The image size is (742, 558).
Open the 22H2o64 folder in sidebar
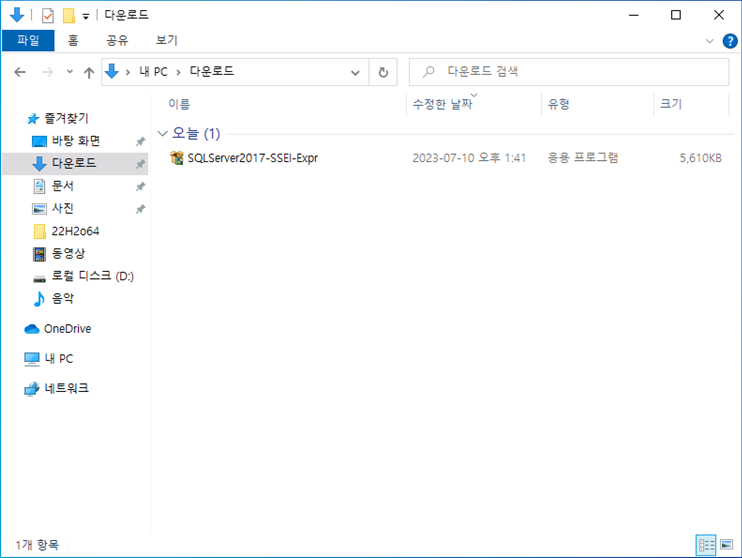(x=75, y=231)
